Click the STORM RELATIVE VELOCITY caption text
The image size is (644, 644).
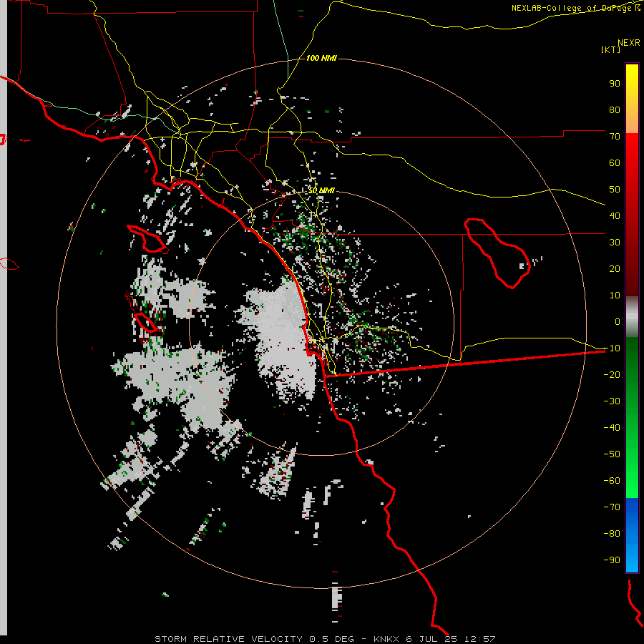click(x=228, y=639)
